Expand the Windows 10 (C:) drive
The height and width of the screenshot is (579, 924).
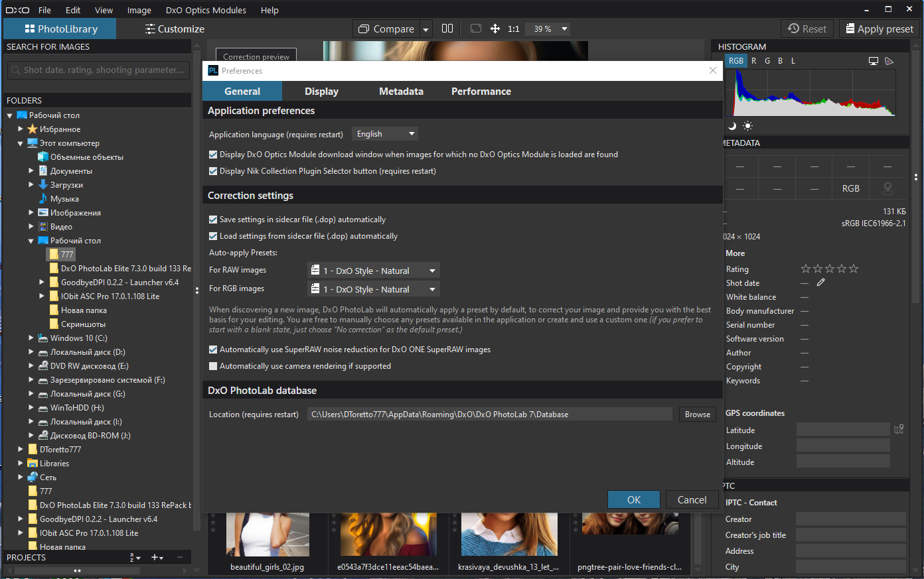pyautogui.click(x=31, y=338)
